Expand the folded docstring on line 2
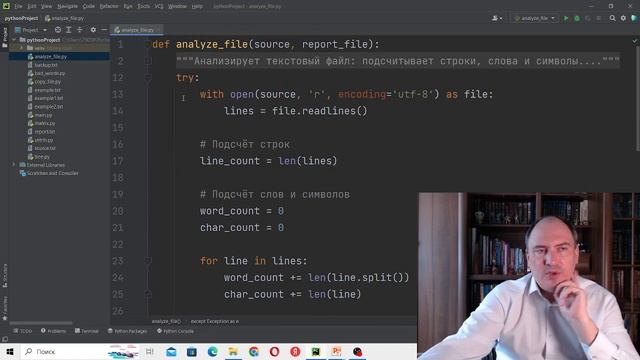The height and width of the screenshot is (360, 640). (x=148, y=61)
